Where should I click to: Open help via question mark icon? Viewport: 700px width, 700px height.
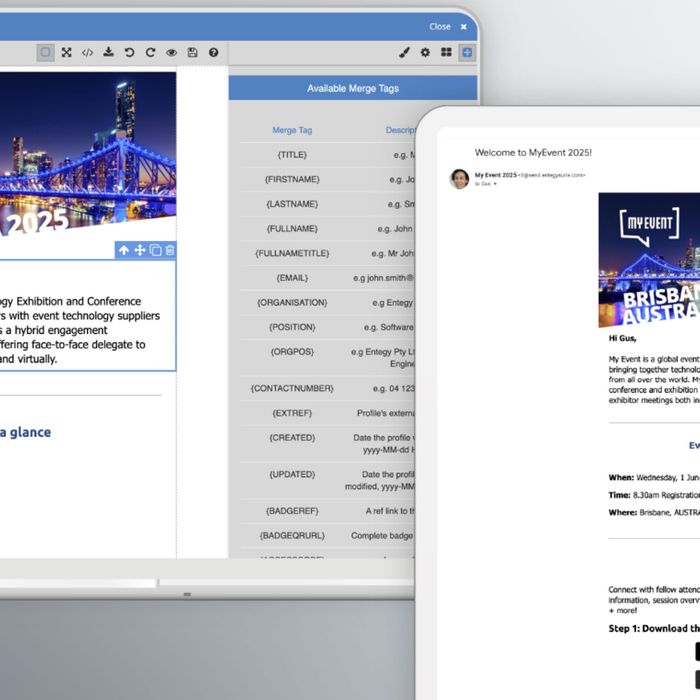click(213, 53)
